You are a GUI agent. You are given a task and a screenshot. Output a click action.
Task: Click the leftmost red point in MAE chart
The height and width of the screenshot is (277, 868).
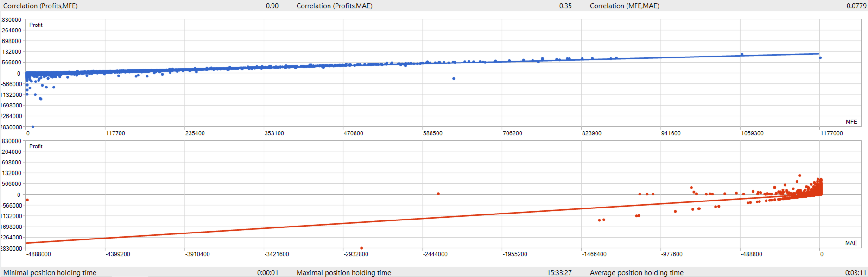pyautogui.click(x=27, y=200)
